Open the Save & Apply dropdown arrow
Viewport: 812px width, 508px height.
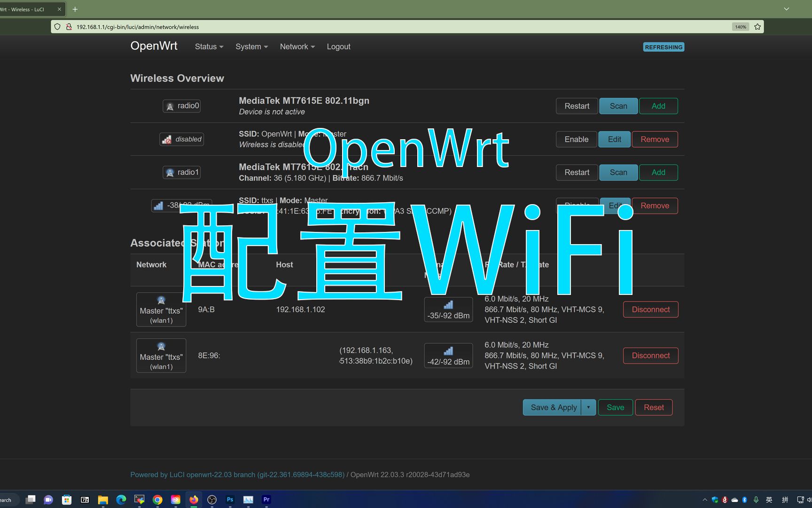[588, 407]
